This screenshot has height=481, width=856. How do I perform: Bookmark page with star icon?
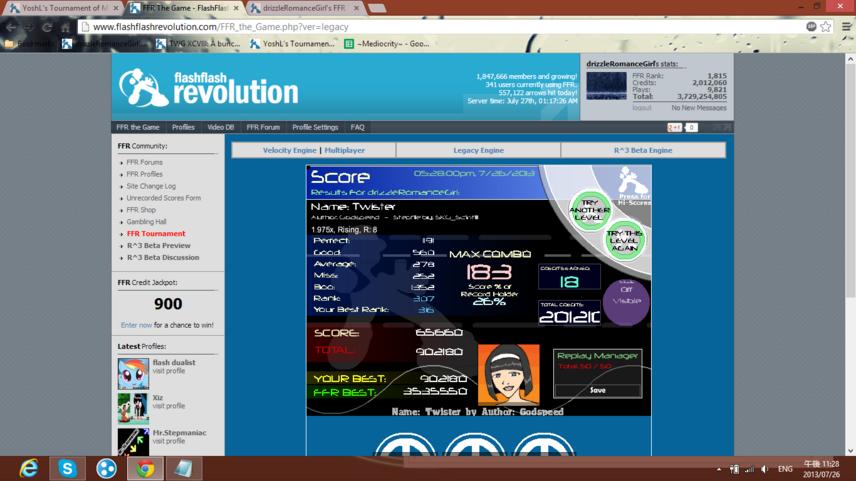(826, 27)
